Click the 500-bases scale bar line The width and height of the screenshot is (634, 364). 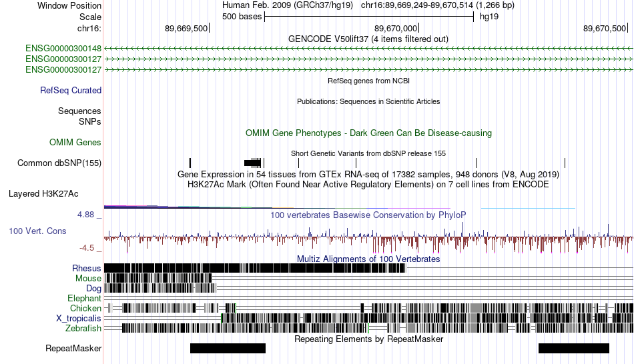pos(369,17)
